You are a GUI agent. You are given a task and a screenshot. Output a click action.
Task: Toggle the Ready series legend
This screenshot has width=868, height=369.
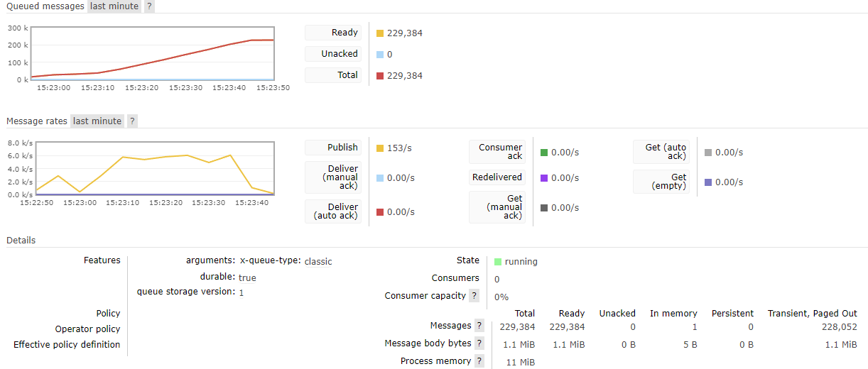(x=333, y=33)
